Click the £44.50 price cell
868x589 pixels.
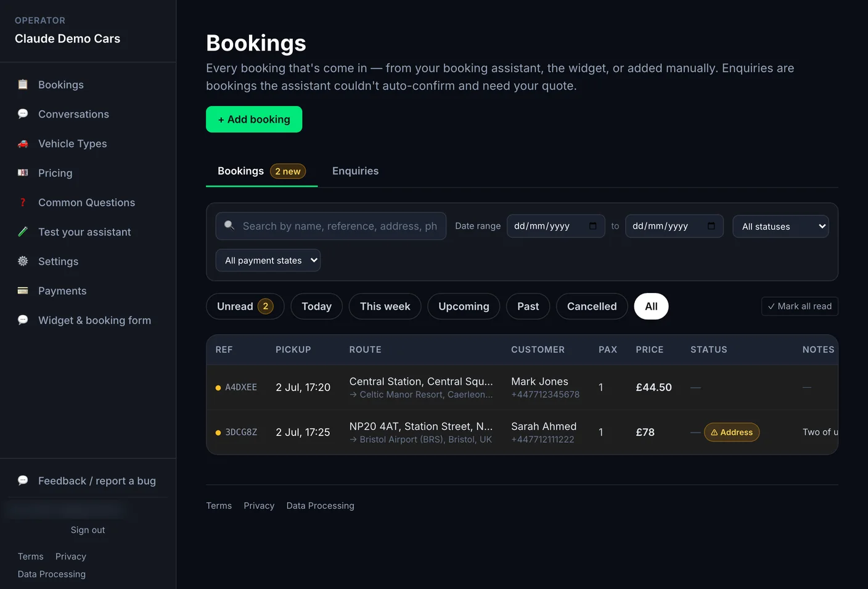click(653, 387)
